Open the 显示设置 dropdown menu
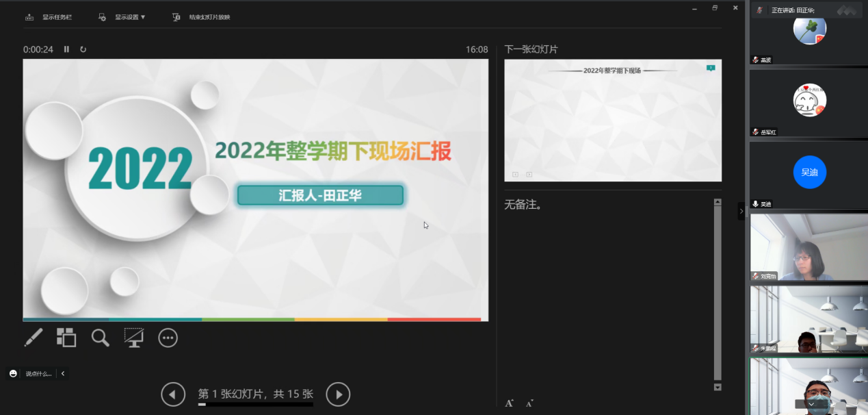Screen dimensions: 868x415 click(x=123, y=17)
